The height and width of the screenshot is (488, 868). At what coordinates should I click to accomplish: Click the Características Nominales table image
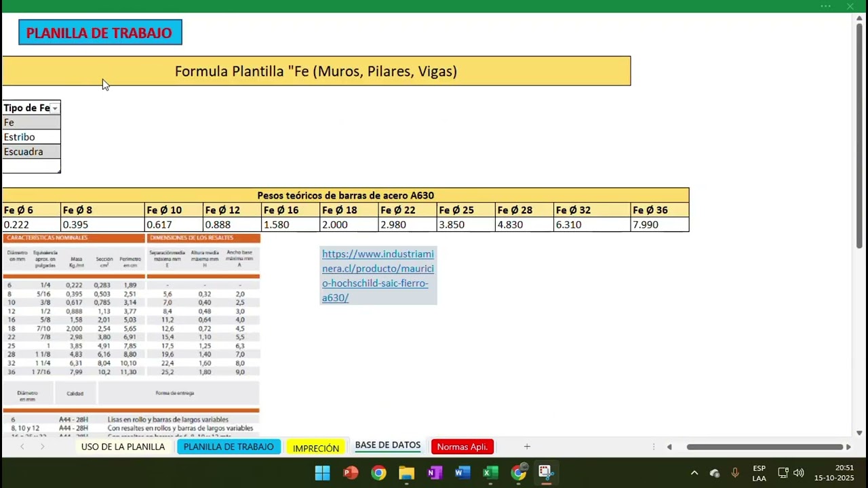[132, 335]
